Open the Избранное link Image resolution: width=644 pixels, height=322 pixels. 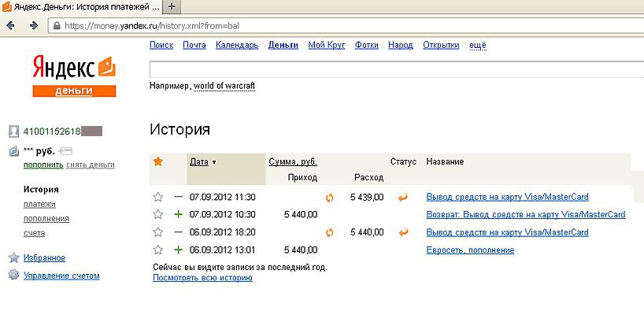tap(44, 258)
